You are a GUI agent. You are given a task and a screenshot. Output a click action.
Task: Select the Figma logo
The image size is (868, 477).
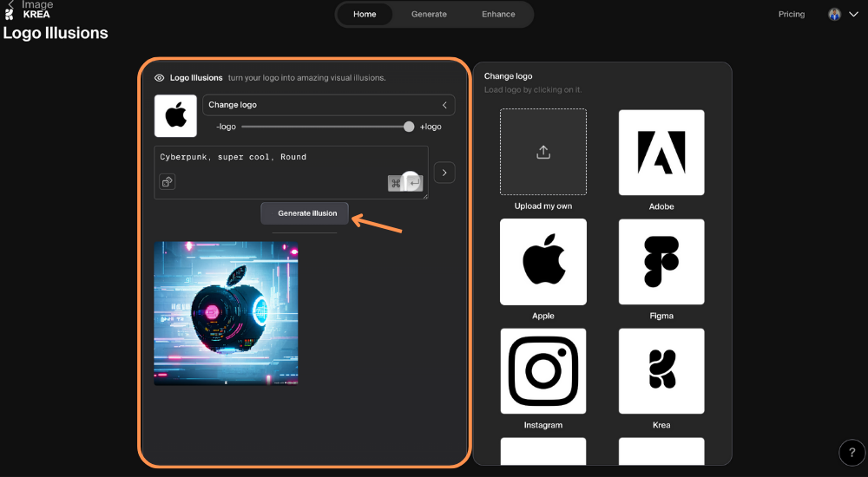pos(661,262)
